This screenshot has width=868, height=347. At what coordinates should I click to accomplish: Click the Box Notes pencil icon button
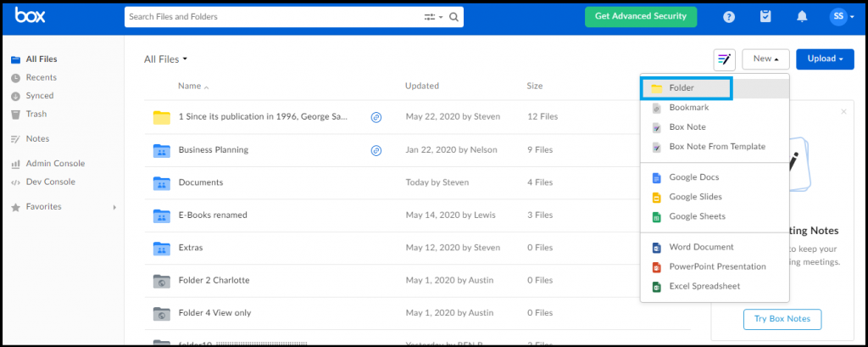pyautogui.click(x=724, y=59)
